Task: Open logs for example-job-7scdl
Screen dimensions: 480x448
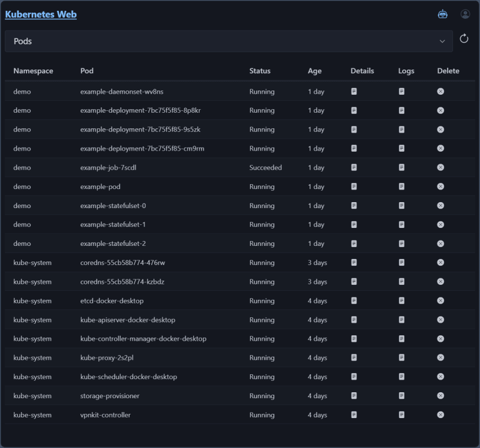Action: (401, 167)
